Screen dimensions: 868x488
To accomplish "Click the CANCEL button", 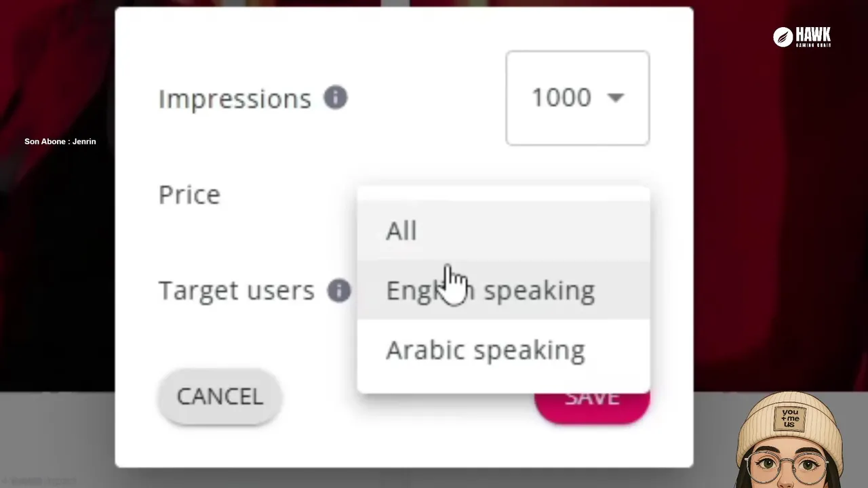I will pyautogui.click(x=220, y=396).
